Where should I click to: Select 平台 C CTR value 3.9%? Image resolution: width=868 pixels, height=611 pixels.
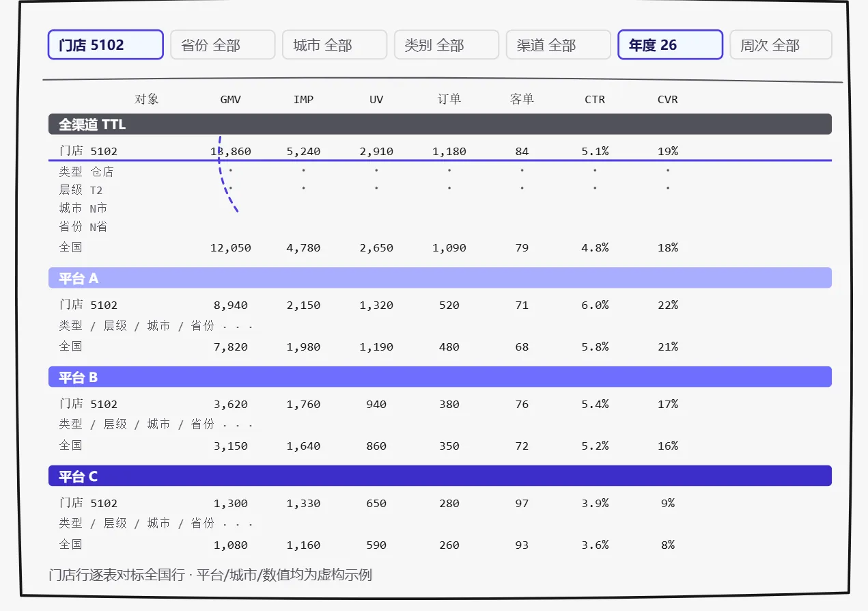click(x=595, y=504)
